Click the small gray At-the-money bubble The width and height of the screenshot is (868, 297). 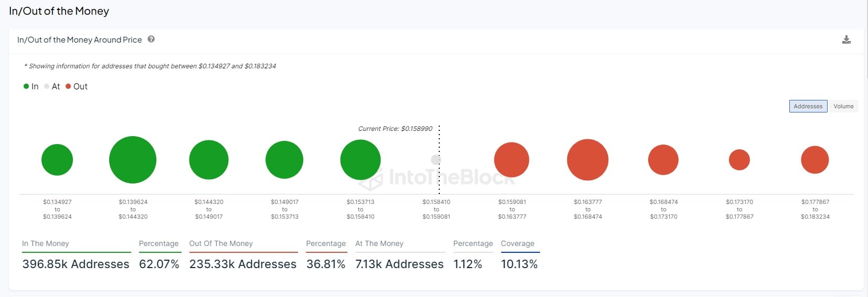click(x=436, y=159)
